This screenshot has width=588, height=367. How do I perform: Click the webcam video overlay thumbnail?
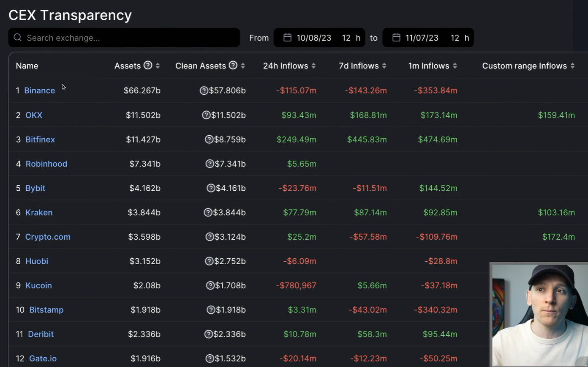click(x=539, y=315)
